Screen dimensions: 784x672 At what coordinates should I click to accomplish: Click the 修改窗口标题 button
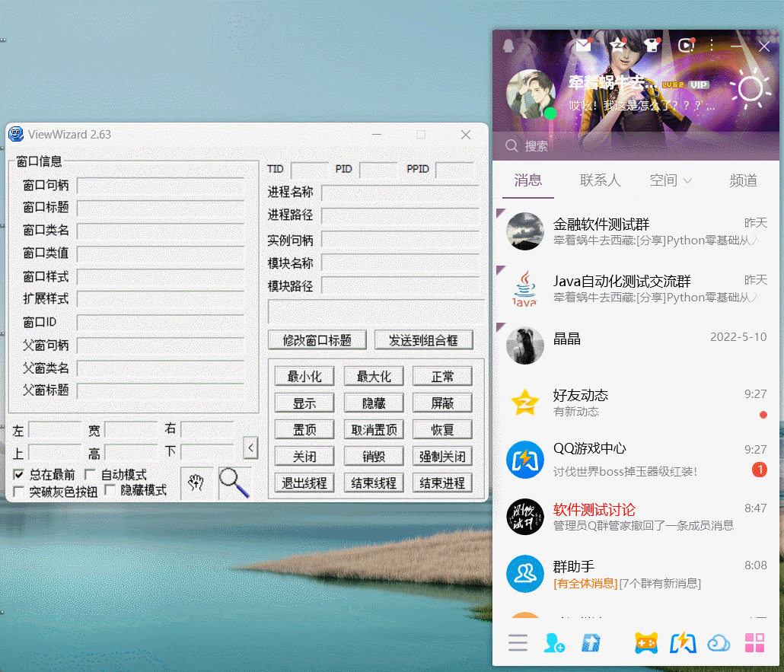pyautogui.click(x=317, y=340)
